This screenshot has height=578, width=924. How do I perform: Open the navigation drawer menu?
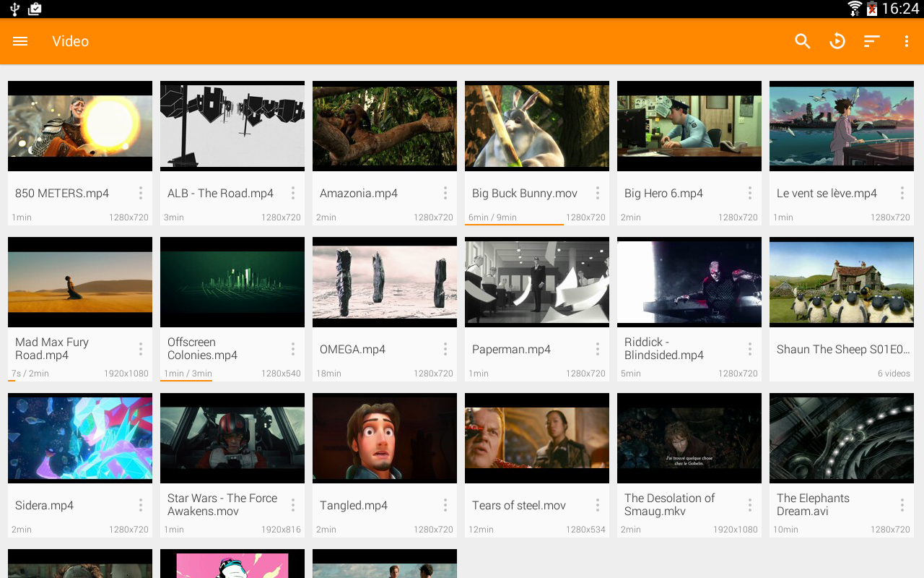coord(19,40)
